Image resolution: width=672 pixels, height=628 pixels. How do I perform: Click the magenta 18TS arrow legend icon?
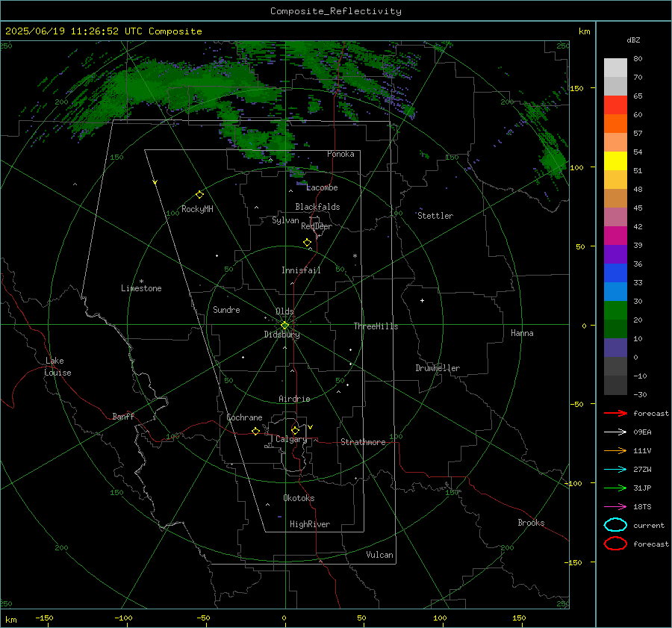click(x=615, y=507)
